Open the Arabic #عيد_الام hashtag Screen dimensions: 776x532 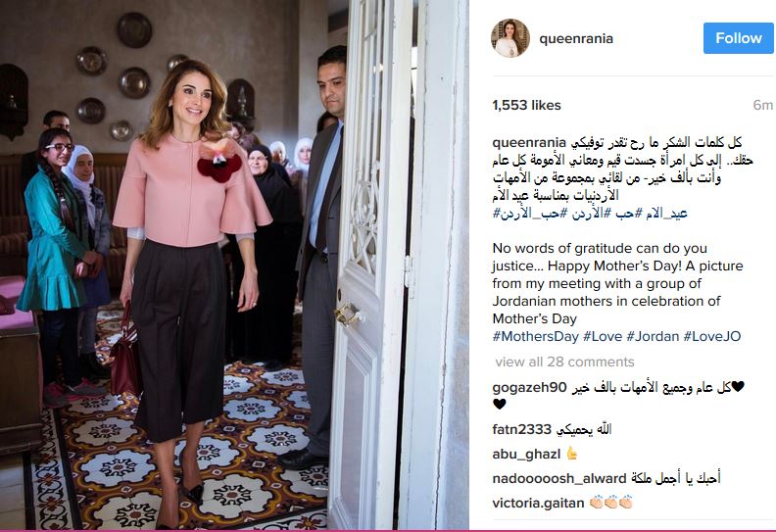click(661, 214)
